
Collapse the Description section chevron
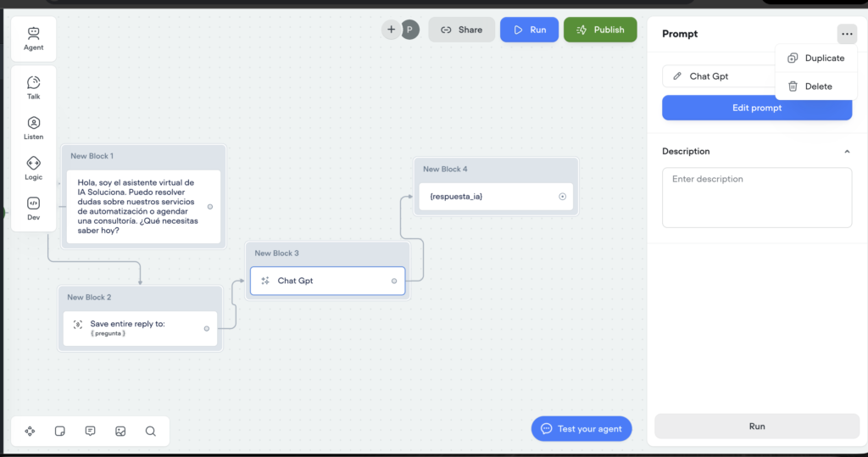(x=847, y=152)
